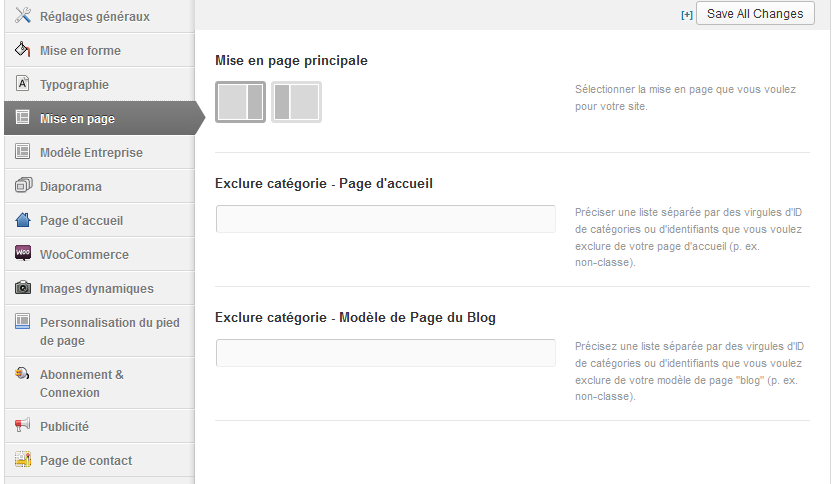Viewport: 835px width, 484px height.
Task: Click the megaphone icon for Publicité
Action: pos(23,426)
